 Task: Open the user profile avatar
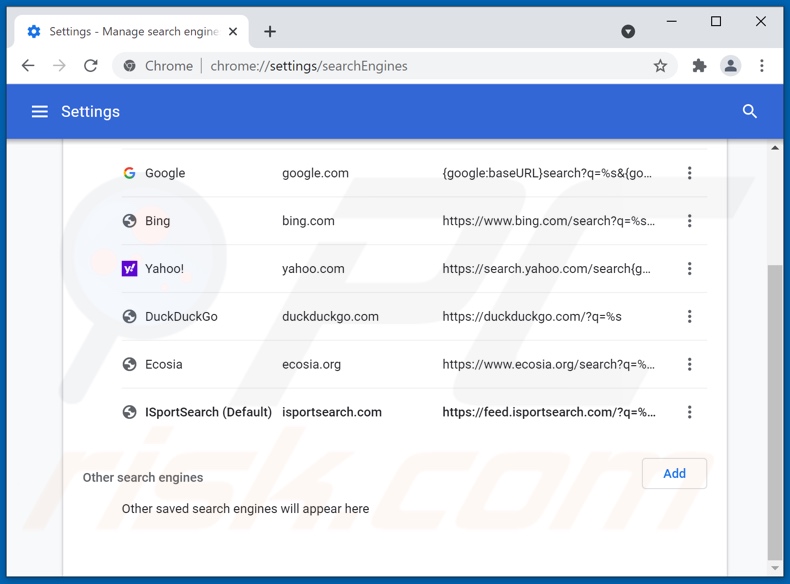click(730, 66)
